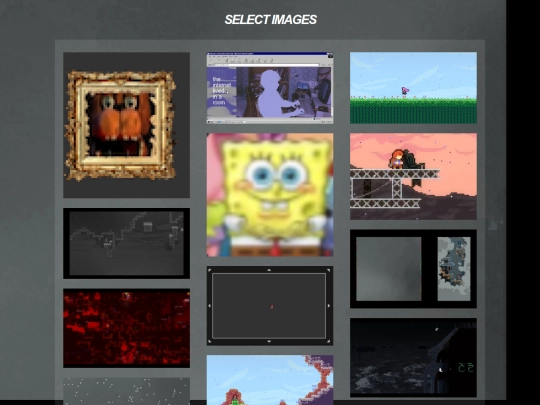Screen dimensions: 540x405
Task: Click the 'SELECT IMAGES' heading
Action: point(271,20)
